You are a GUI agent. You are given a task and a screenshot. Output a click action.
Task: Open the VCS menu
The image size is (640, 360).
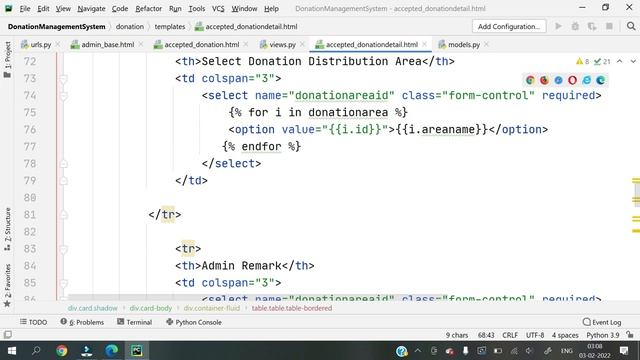(218, 8)
